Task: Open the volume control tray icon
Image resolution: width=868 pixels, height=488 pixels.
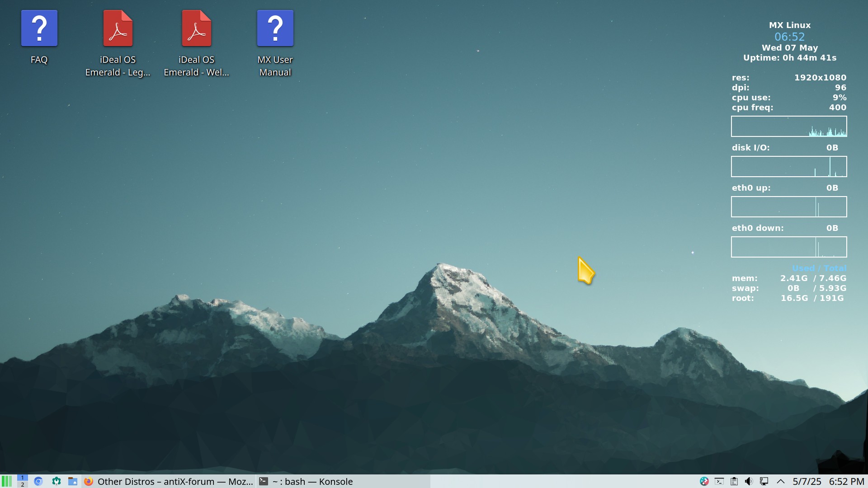Action: (749, 482)
